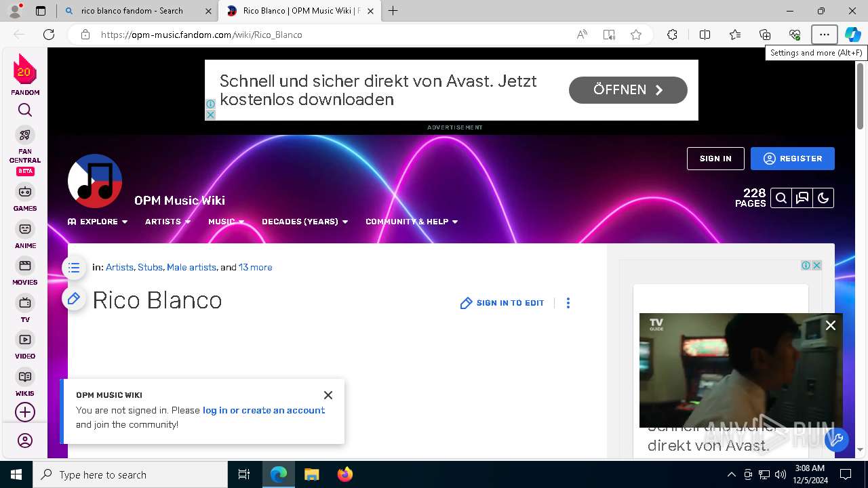Open Edge Settings and more menu
The image size is (868, 488).
pyautogui.click(x=825, y=35)
